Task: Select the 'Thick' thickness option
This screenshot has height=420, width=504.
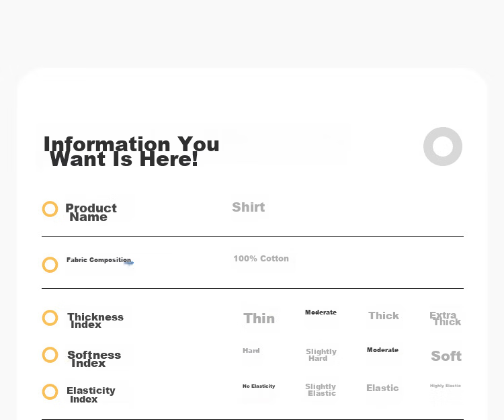Action: [384, 316]
